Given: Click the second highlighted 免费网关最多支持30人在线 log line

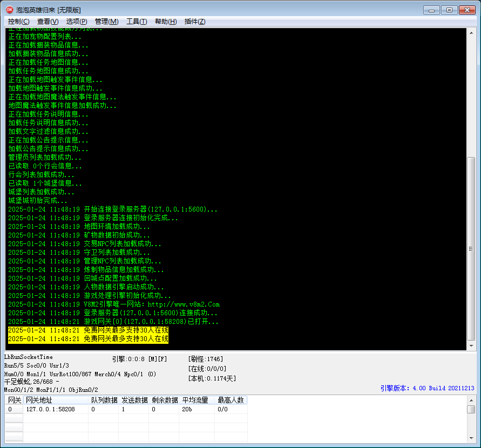Looking at the screenshot, I should point(88,339).
